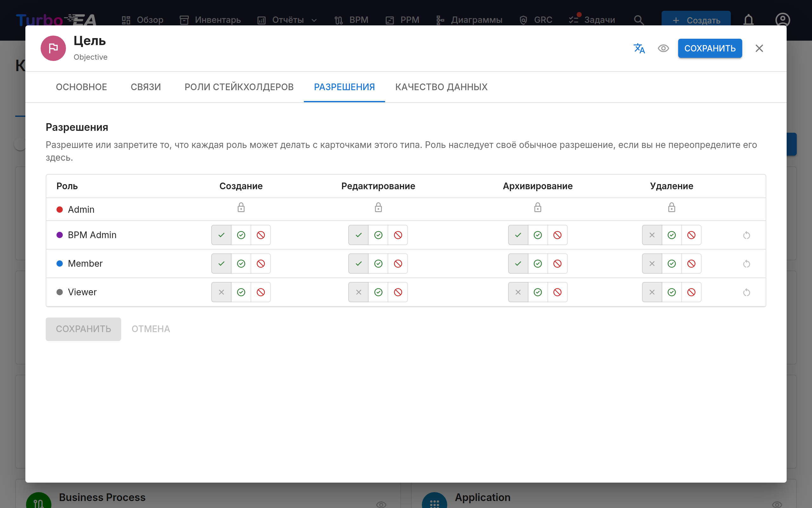Reset BPM Admin row permissions

click(747, 235)
